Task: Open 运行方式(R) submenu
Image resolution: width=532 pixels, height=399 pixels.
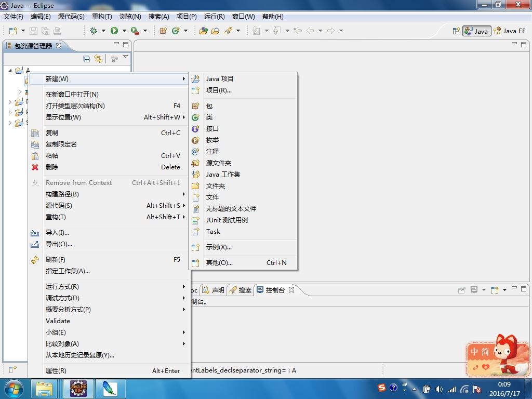Action: 109,287
